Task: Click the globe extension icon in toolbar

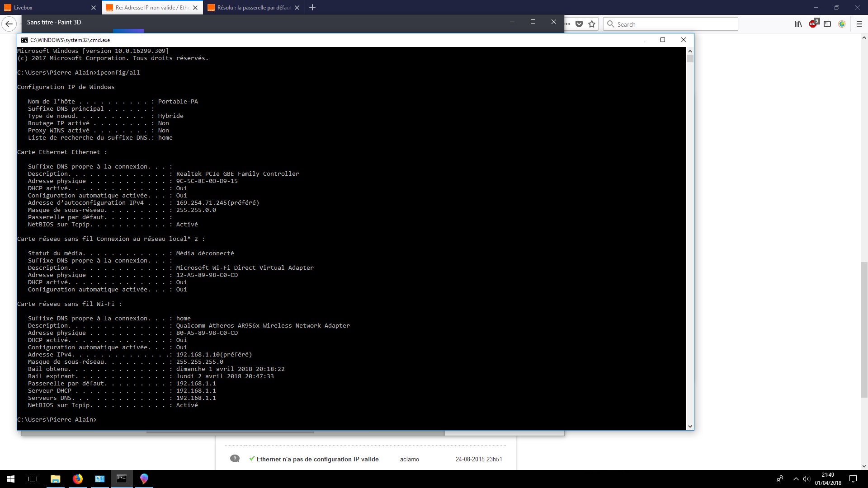Action: pyautogui.click(x=842, y=24)
